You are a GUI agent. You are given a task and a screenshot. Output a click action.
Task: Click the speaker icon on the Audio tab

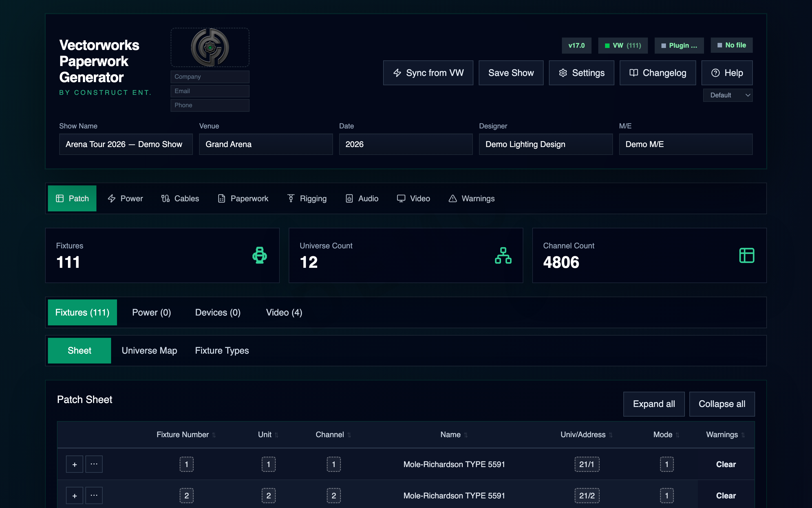pos(349,199)
